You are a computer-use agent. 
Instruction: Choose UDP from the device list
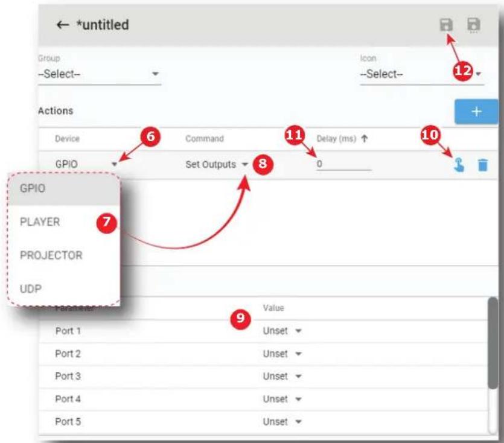[x=63, y=288]
